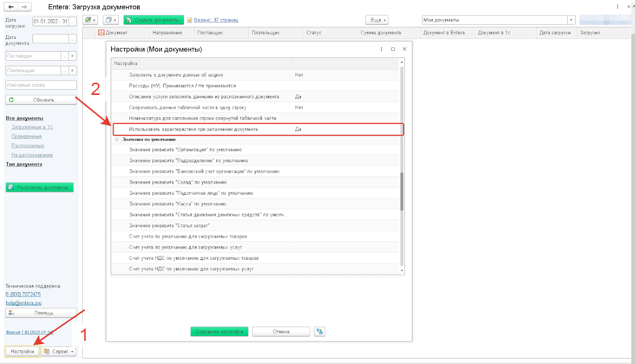Click the settings list scrollbar thumb

click(x=402, y=192)
